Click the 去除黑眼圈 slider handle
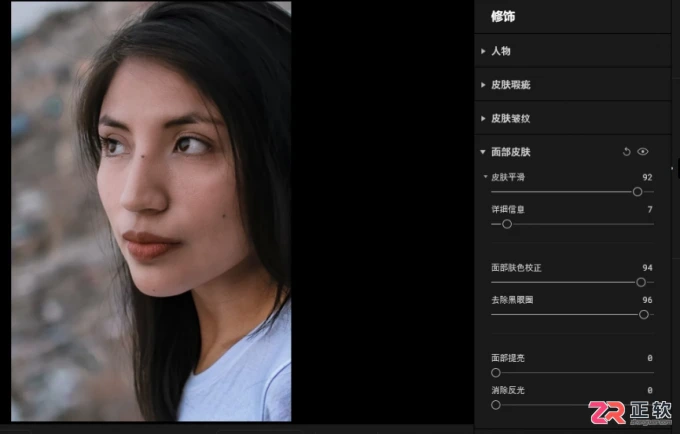This screenshot has height=434, width=680. [x=644, y=314]
